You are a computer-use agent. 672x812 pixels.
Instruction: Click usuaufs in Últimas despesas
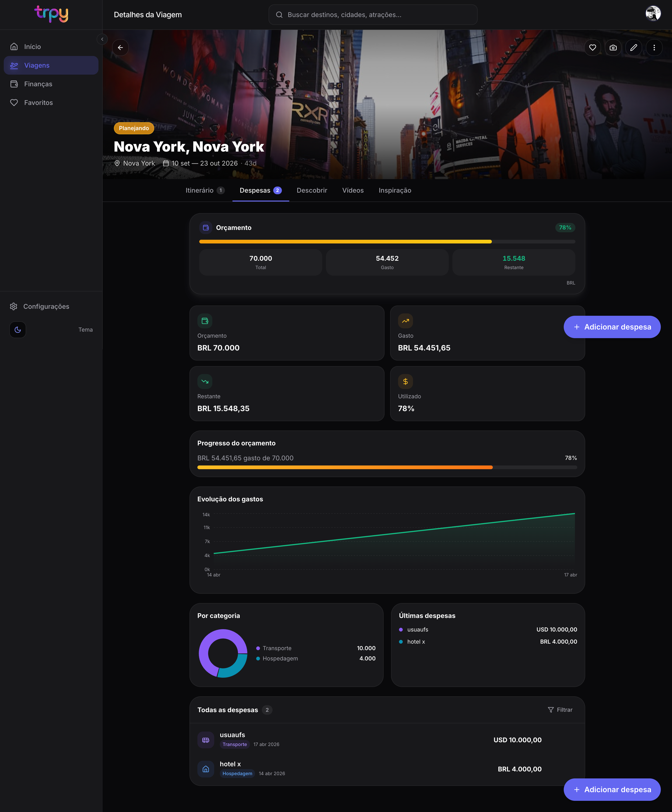click(x=488, y=629)
